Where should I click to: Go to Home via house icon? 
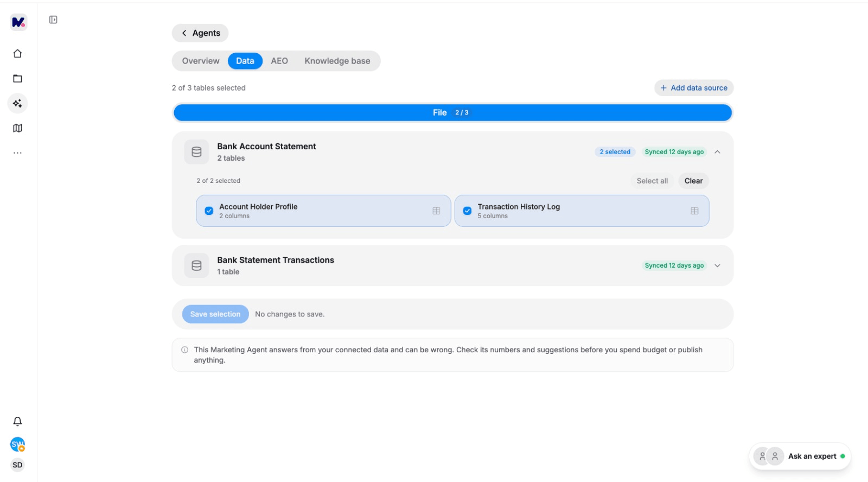point(17,54)
